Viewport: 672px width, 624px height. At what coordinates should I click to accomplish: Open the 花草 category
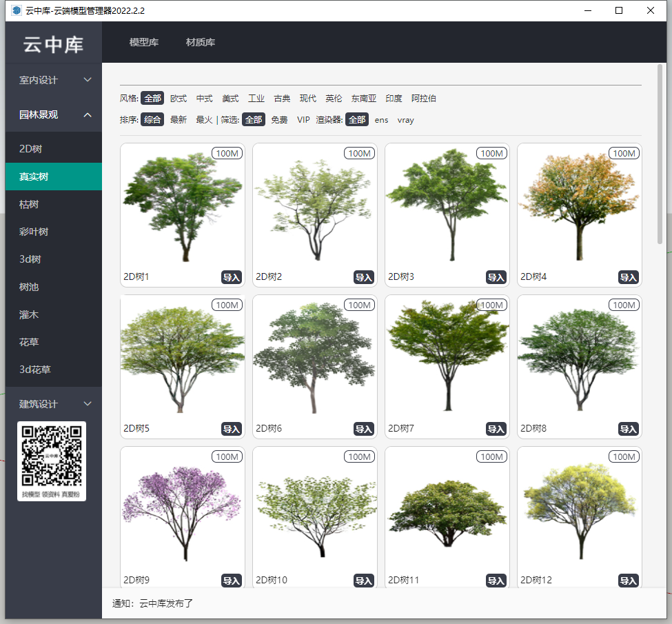click(54, 342)
